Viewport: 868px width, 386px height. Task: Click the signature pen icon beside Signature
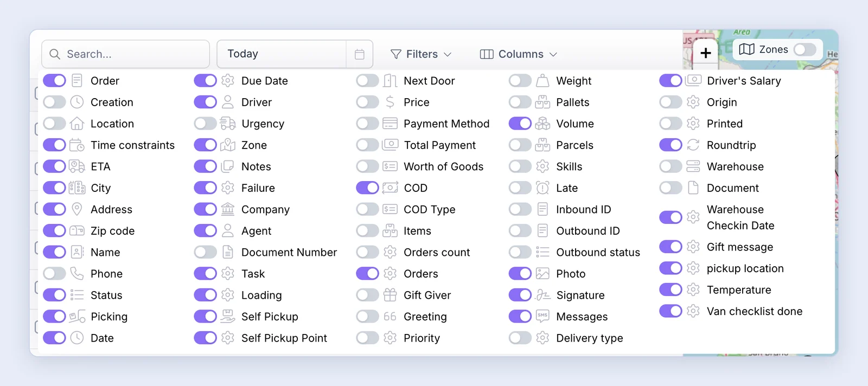[x=542, y=295]
